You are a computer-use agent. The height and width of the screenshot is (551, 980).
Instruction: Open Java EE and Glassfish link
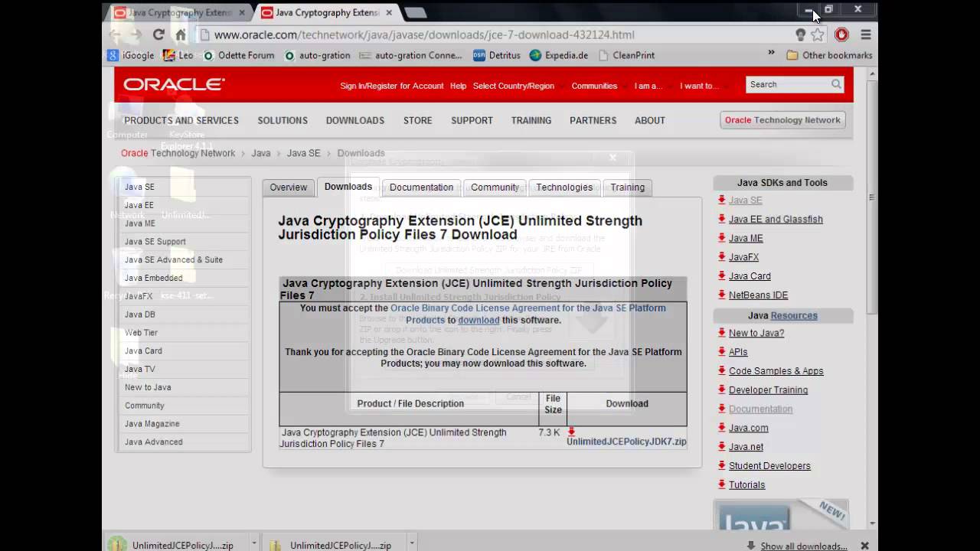tap(776, 219)
